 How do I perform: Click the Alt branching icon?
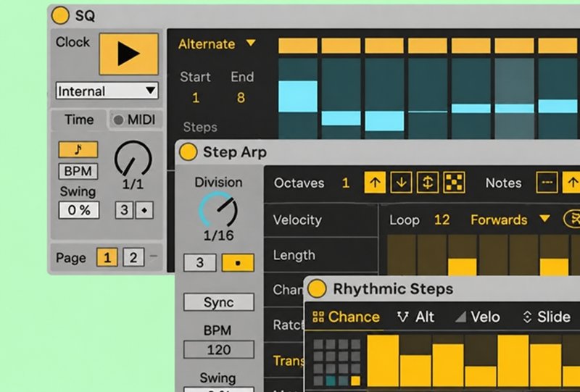[x=402, y=317]
